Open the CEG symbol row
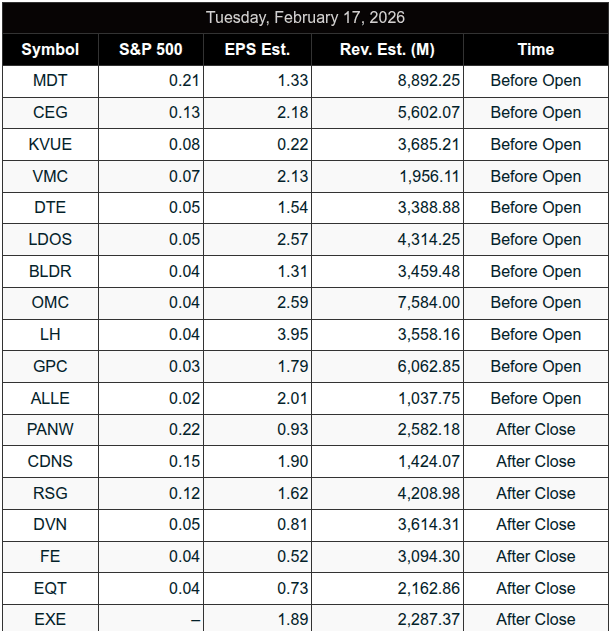This screenshot has width=612, height=631. 50,113
